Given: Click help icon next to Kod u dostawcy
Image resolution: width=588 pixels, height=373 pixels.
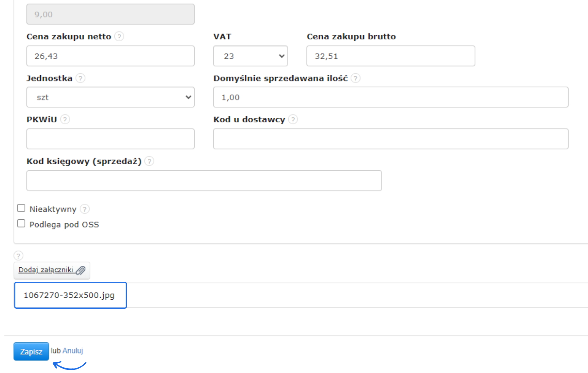Looking at the screenshot, I should point(293,119).
